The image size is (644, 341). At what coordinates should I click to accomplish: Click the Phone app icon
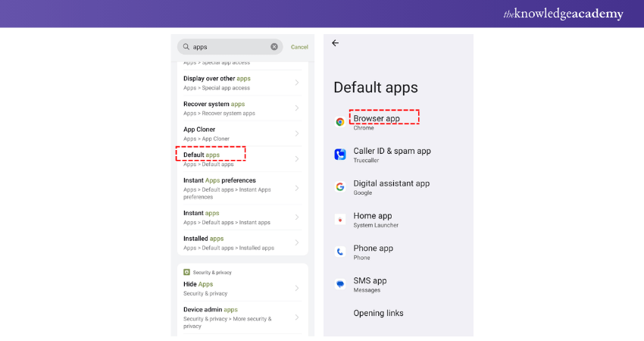(340, 252)
